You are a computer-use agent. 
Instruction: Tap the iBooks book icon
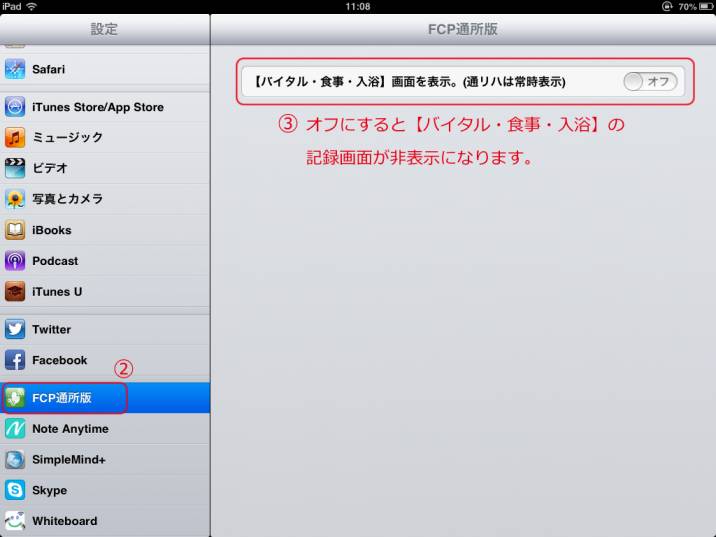[x=15, y=230]
